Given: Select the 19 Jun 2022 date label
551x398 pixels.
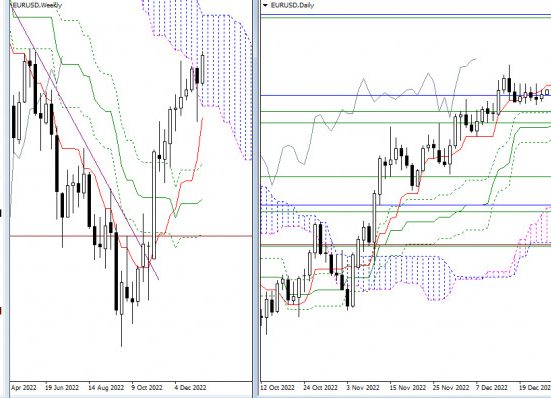Looking at the screenshot, I should coord(62,387).
